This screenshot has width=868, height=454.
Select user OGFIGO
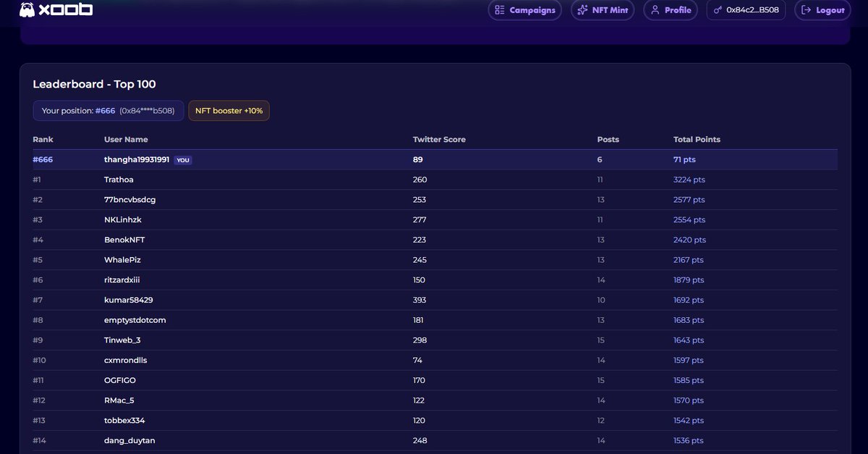(x=120, y=380)
